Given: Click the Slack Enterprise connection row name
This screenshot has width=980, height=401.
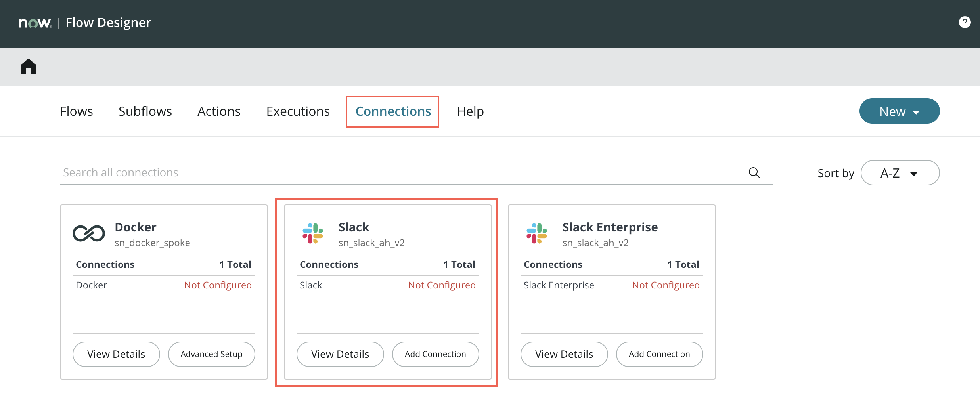Looking at the screenshot, I should click(559, 285).
